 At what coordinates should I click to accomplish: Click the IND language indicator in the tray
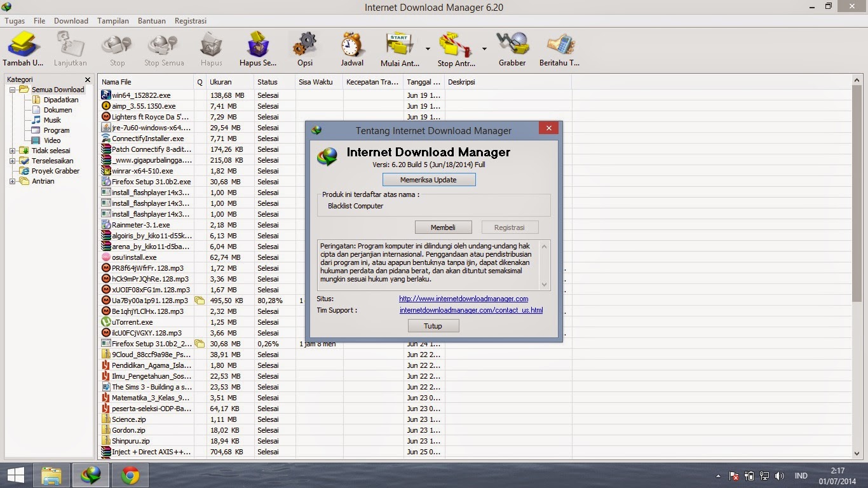801,476
